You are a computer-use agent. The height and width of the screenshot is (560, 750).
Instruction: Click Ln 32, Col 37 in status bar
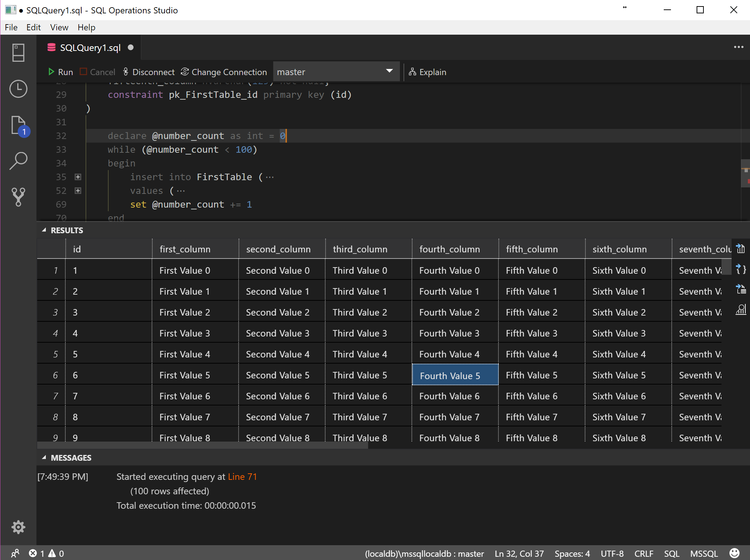(519, 554)
